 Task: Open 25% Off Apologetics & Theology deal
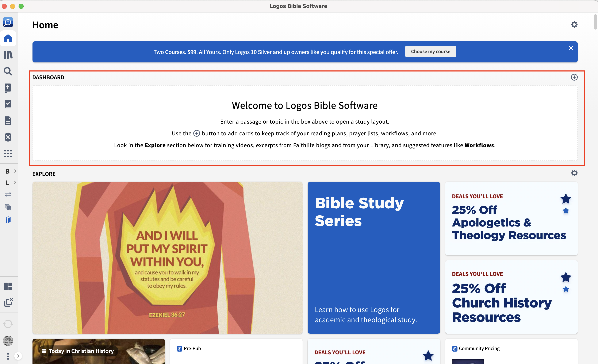(511, 218)
